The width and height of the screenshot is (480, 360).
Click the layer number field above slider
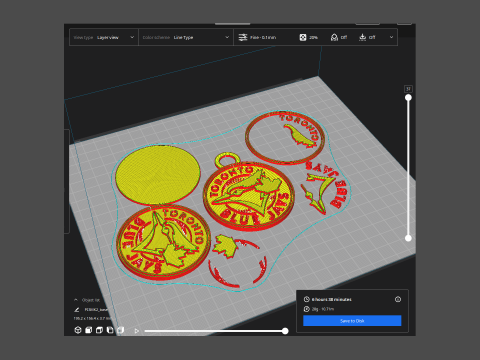coord(408,89)
